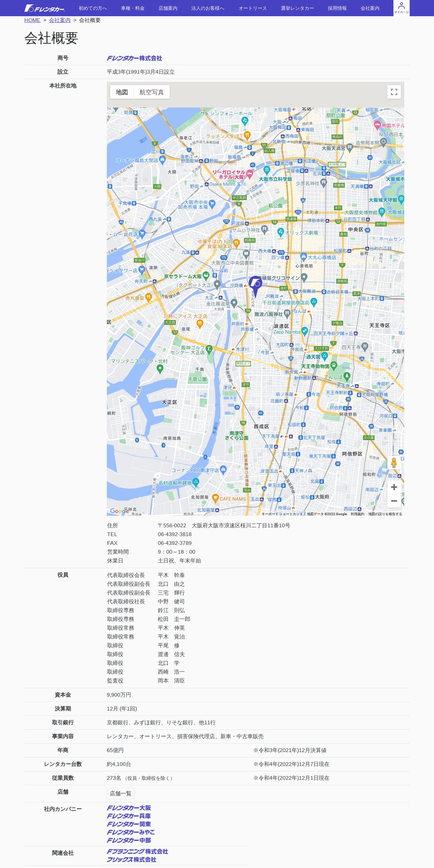Select the オリックス劇場 map pin
Viewport: 434px width, 868px height.
(280, 232)
